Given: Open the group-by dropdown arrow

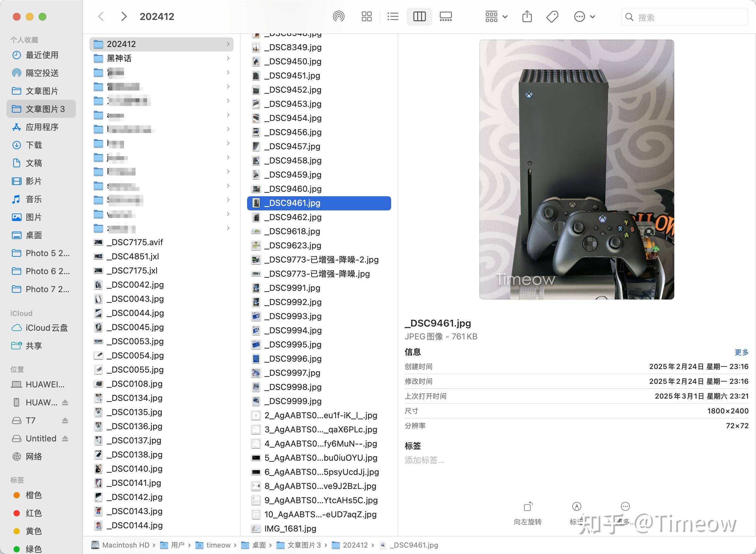Looking at the screenshot, I should pyautogui.click(x=504, y=16).
